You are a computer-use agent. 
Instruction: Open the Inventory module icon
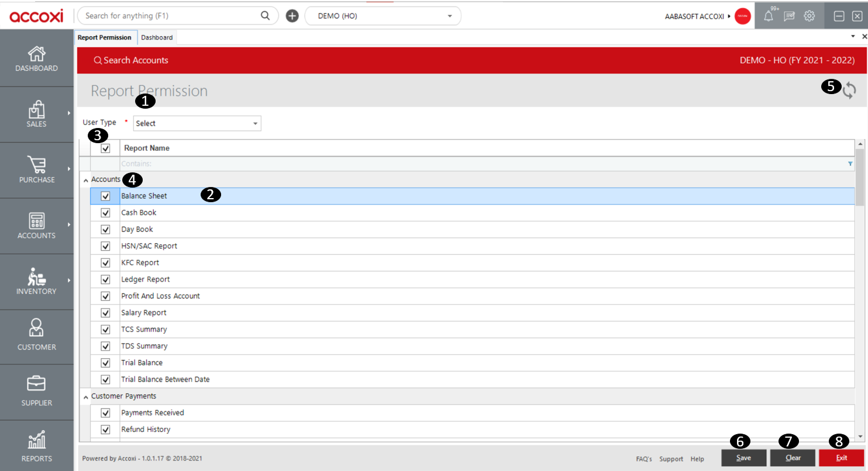36,281
